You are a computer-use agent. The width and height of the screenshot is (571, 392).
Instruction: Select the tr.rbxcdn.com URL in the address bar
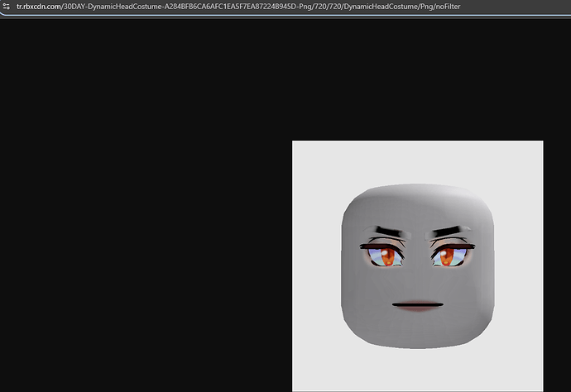pos(238,7)
